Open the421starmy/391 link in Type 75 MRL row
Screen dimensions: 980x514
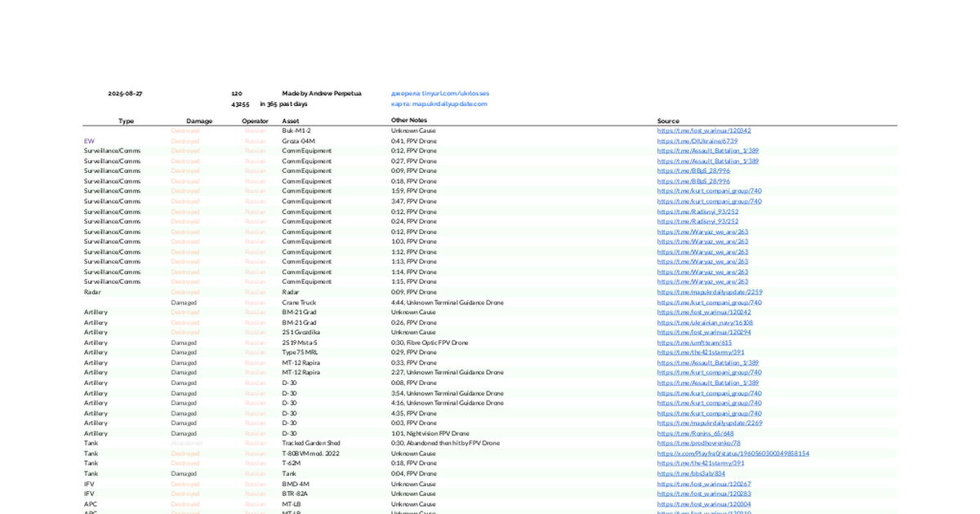[701, 352]
